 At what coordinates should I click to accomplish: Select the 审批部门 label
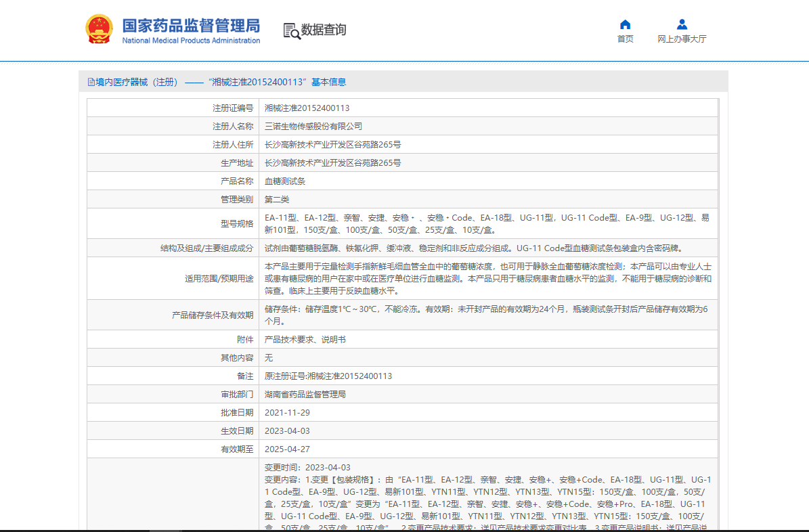[x=237, y=395]
